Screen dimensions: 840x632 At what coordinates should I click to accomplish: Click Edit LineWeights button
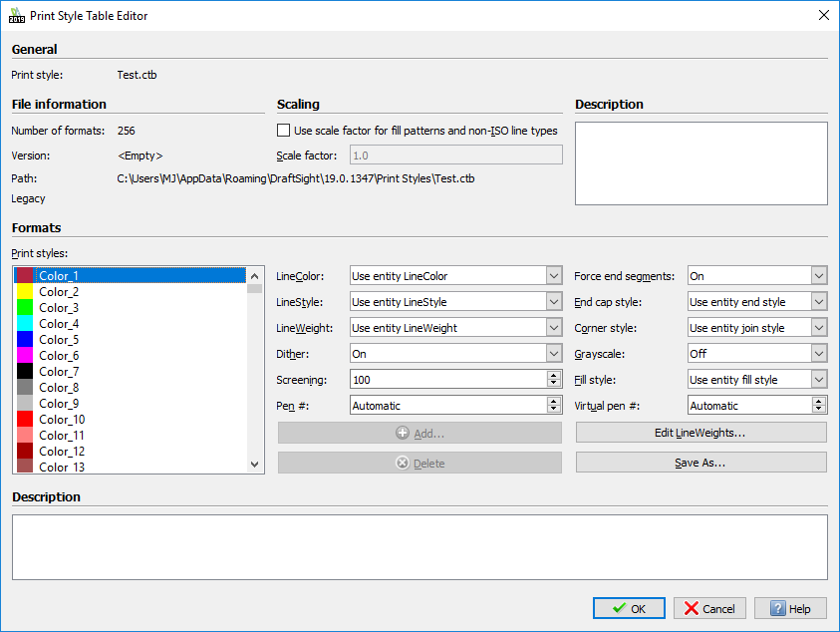[700, 433]
